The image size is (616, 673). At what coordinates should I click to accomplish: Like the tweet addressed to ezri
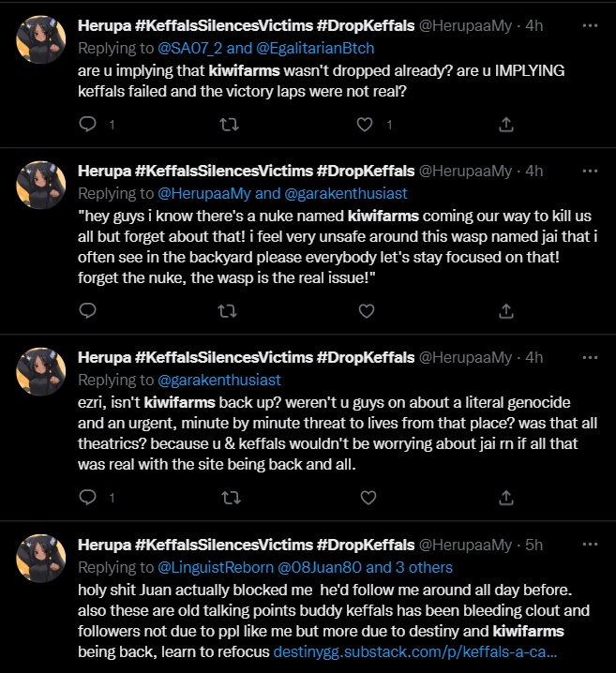point(367,497)
